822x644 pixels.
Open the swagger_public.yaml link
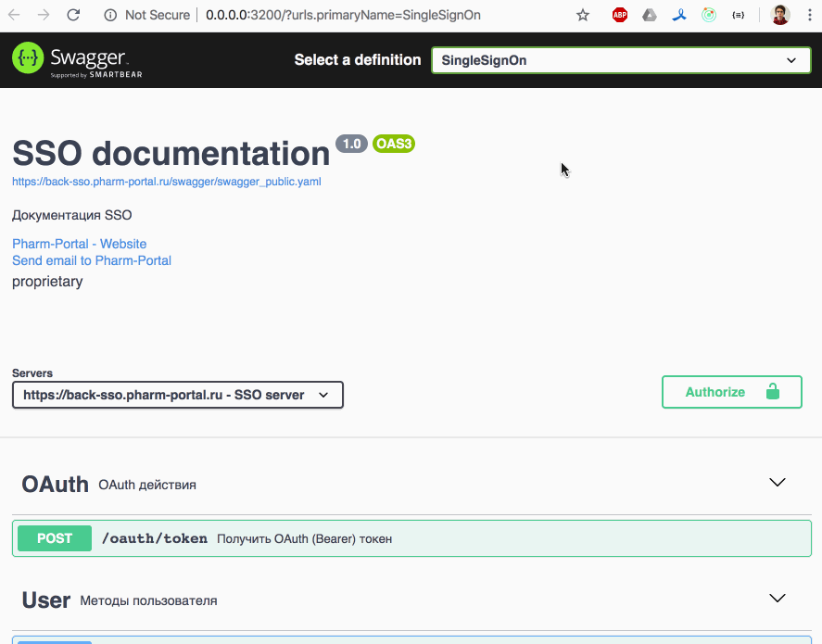click(x=167, y=182)
